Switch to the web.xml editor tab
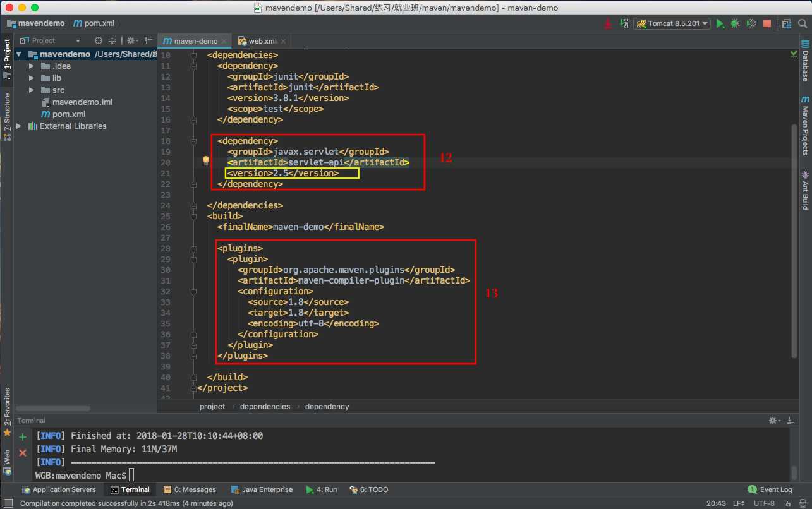The width and height of the screenshot is (812, 509). click(263, 41)
